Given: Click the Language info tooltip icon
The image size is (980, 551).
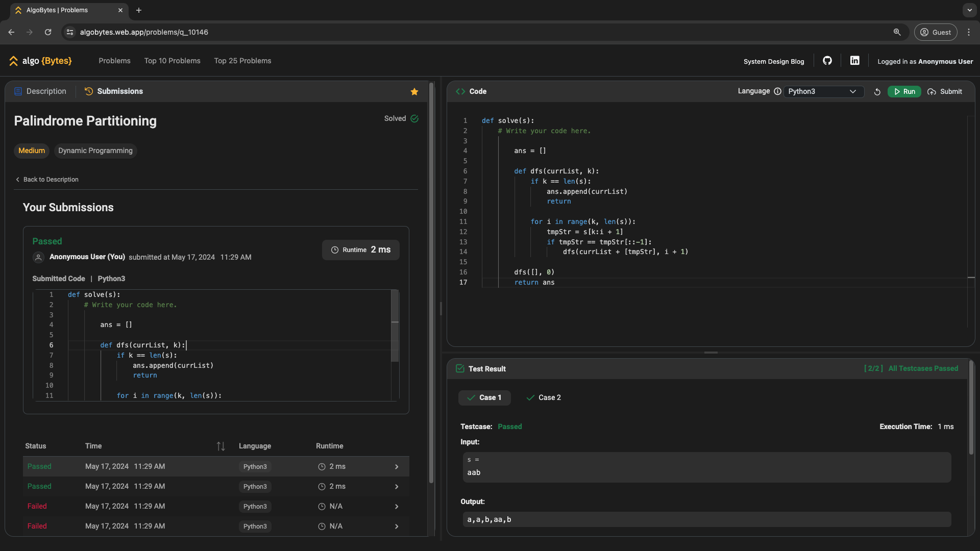Looking at the screenshot, I should [778, 91].
